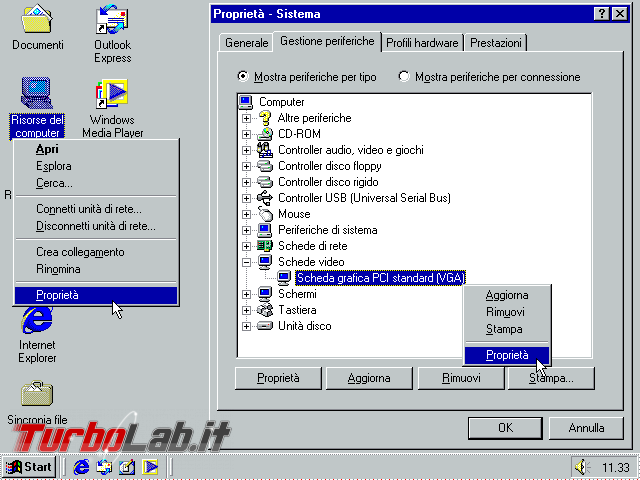640x480 pixels.
Task: Choose Proprietà in the device context menu
Action: [x=507, y=355]
